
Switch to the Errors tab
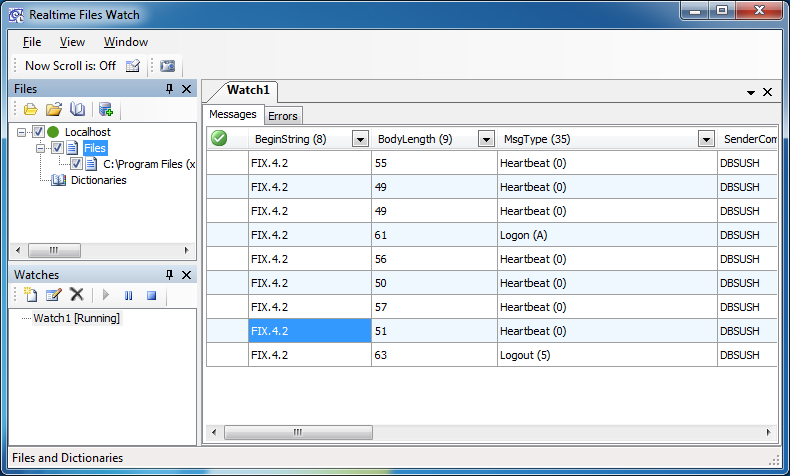pyautogui.click(x=283, y=116)
